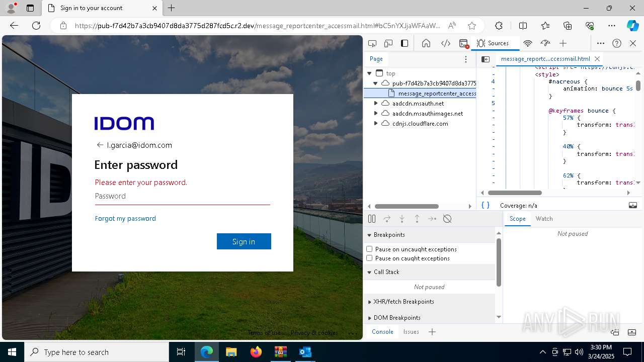Toggle Split screen in Edge toolbar
The height and width of the screenshot is (362, 644).
point(523,26)
